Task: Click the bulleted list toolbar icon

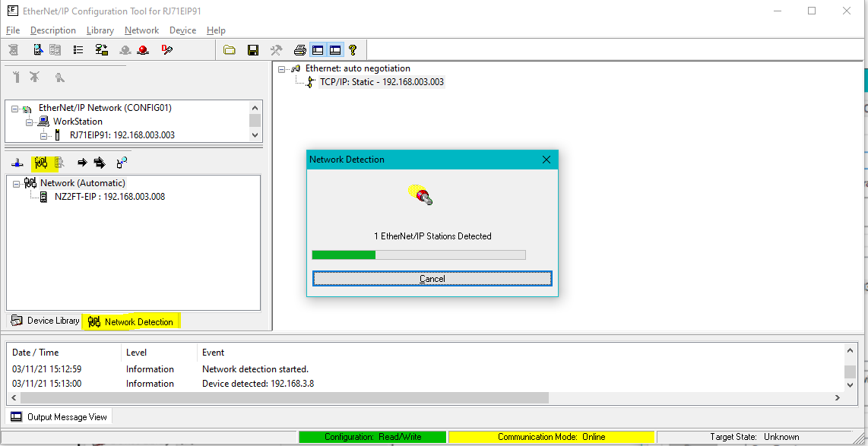Action: [78, 50]
